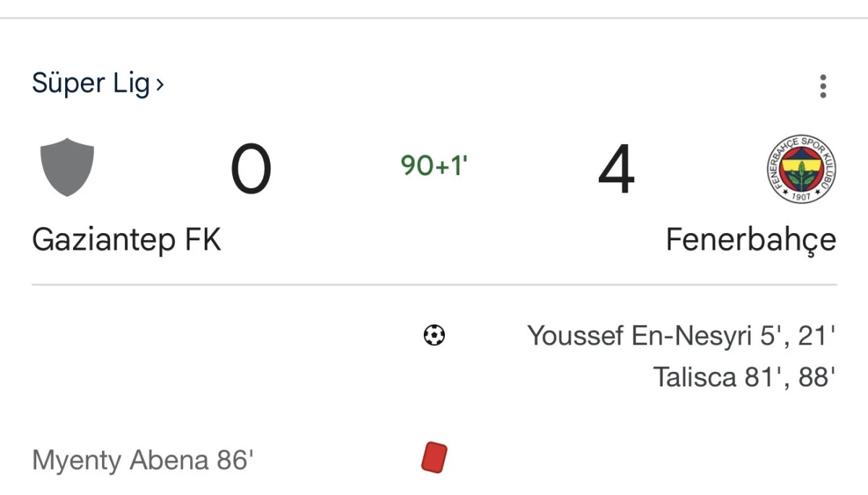Click the Gaziantep FK gray shield logo
Image resolution: width=868 pixels, height=495 pixels.
click(x=67, y=167)
